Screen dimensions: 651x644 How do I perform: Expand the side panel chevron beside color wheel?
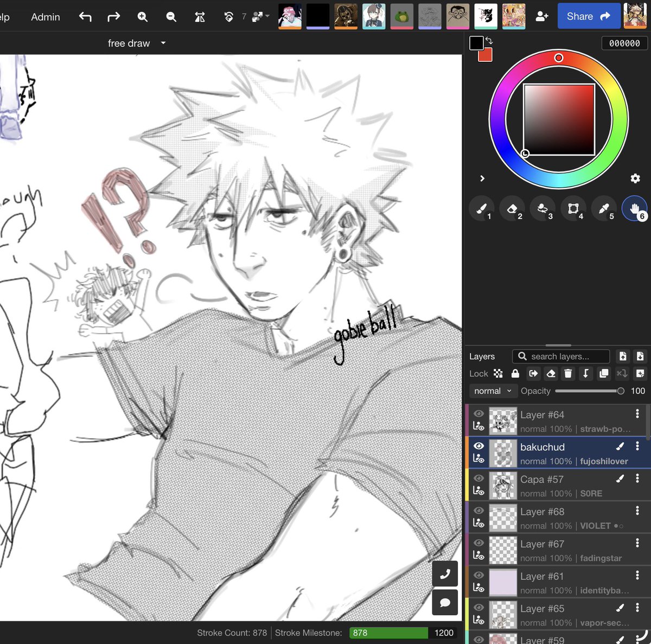tap(482, 178)
